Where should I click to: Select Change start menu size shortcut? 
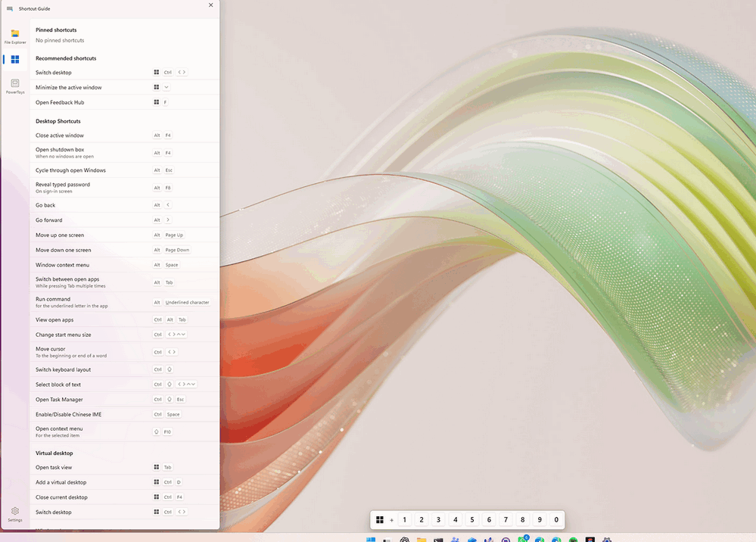pyautogui.click(x=124, y=335)
